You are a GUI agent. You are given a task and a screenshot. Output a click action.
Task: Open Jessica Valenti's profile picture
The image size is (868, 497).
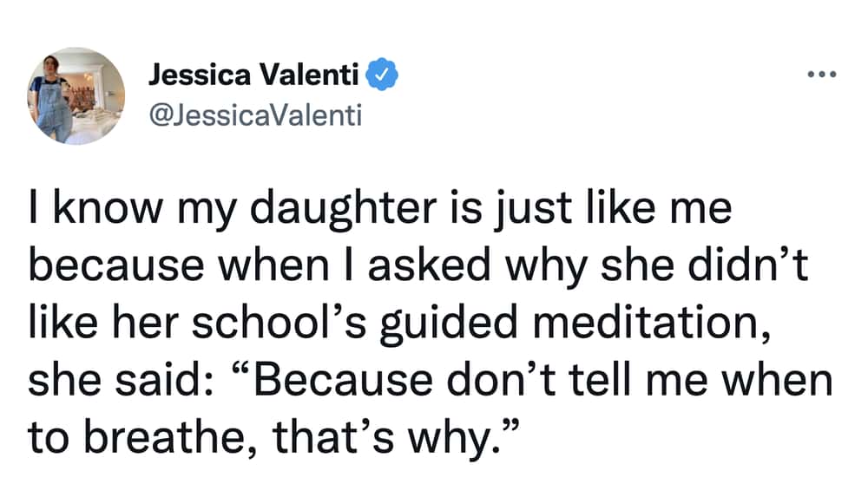coord(76,95)
